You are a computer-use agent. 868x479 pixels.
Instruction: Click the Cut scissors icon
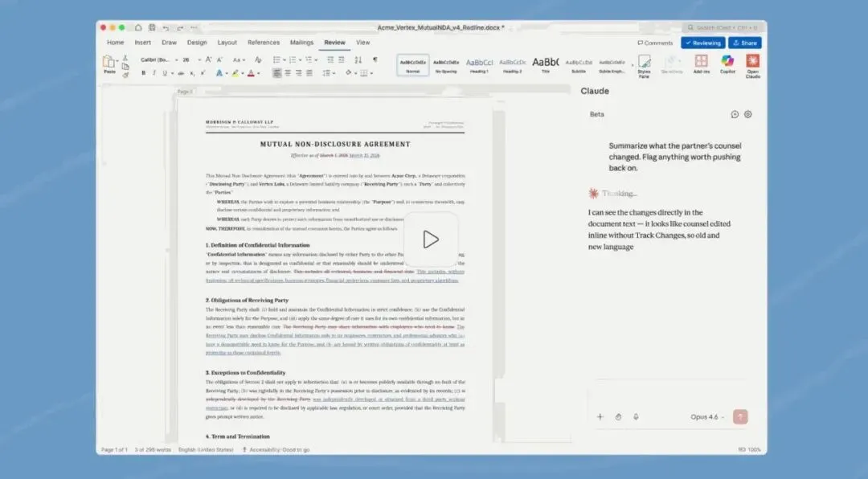125,58
